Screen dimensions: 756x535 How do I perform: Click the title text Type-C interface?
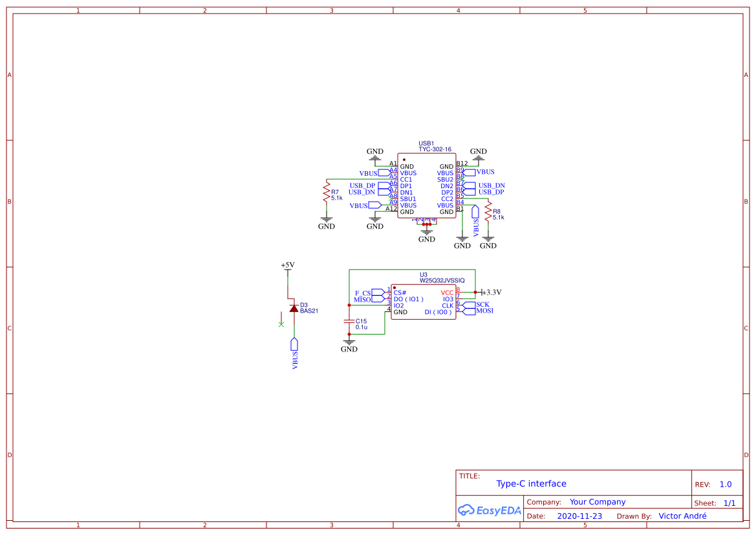[x=532, y=483]
